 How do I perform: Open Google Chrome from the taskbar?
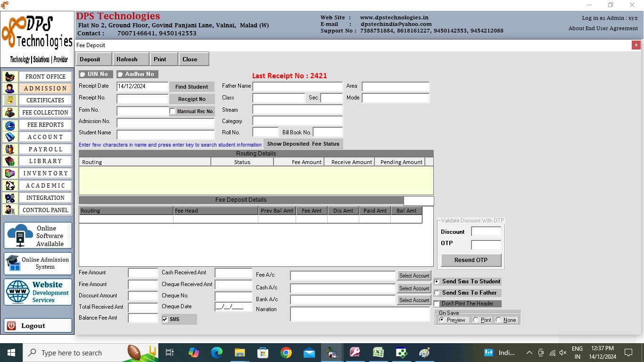(286, 353)
